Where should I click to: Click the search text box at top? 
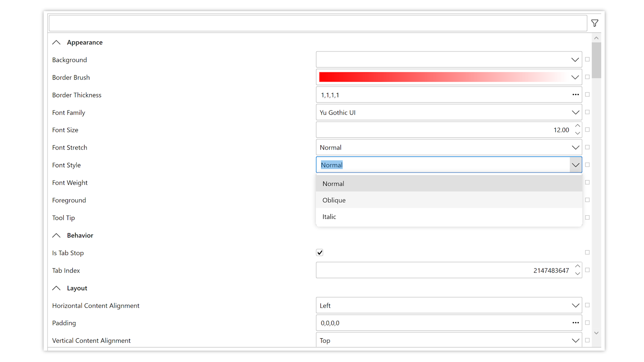[318, 23]
